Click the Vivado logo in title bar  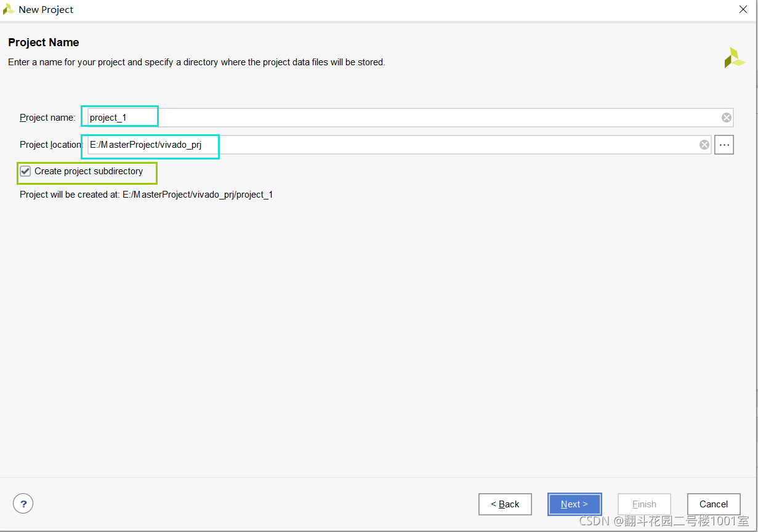click(x=9, y=9)
